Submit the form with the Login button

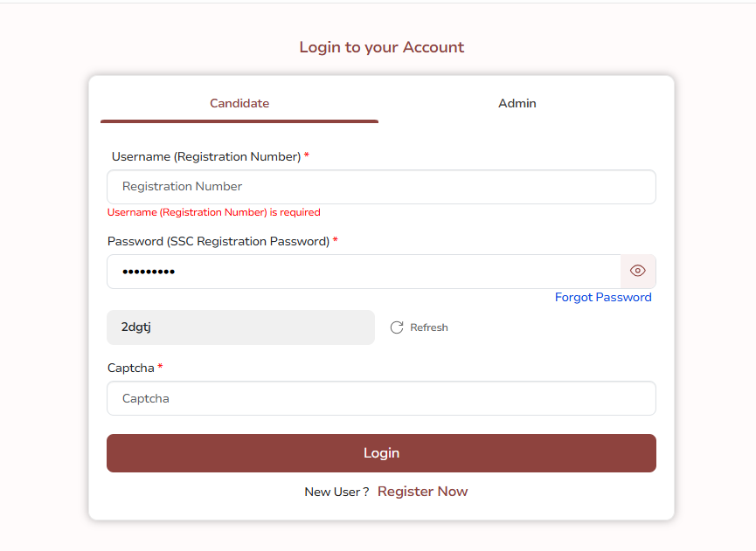coord(381,453)
